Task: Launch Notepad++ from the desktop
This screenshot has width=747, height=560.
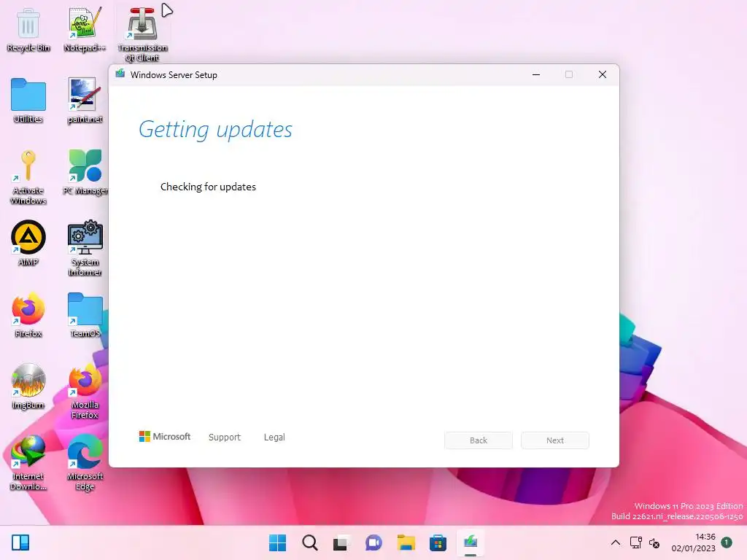Action: (85, 29)
